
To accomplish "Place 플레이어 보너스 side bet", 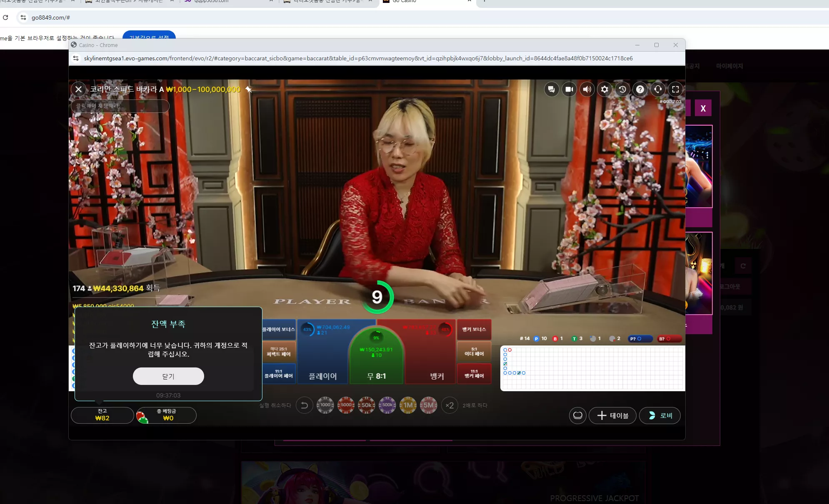I will tap(279, 330).
